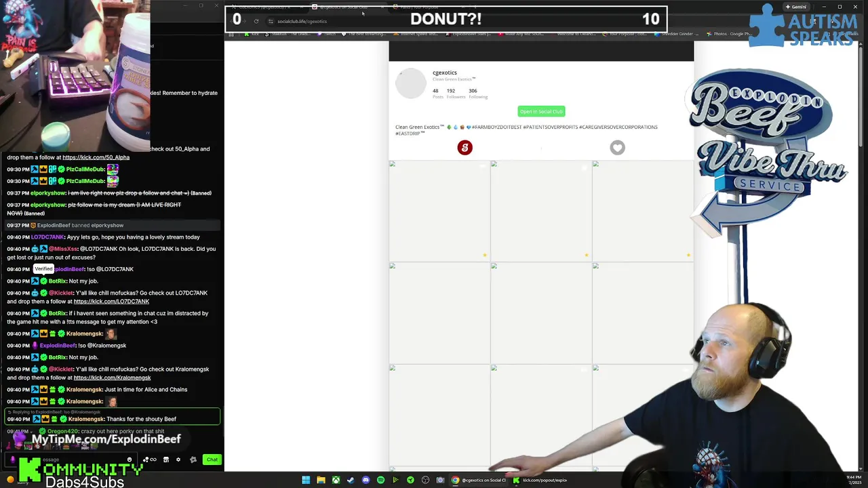The width and height of the screenshot is (868, 488).
Task: Open the Internet Speed Test bookmark
Action: (414, 34)
